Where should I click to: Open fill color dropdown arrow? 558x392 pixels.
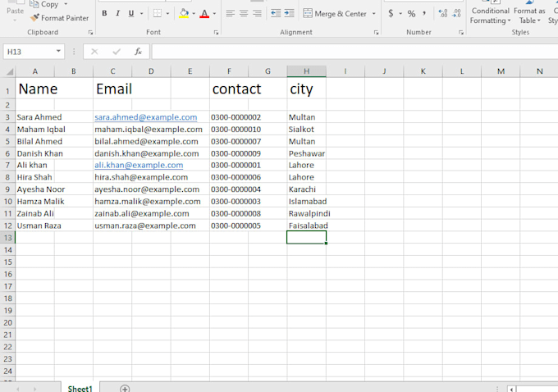point(194,13)
